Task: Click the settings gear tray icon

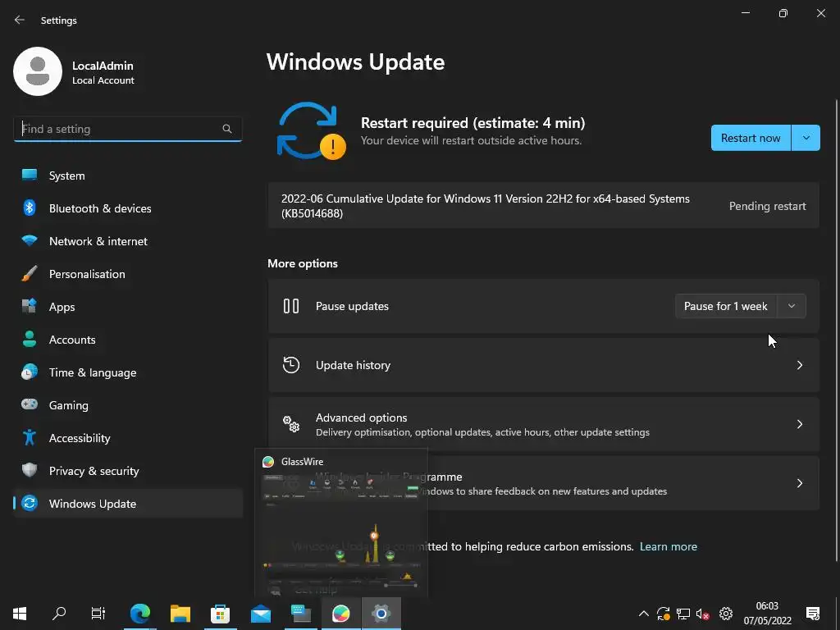Action: point(726,614)
